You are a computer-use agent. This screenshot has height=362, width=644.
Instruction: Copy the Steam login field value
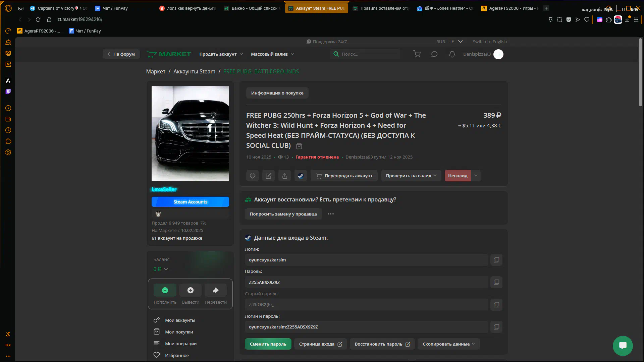click(496, 260)
